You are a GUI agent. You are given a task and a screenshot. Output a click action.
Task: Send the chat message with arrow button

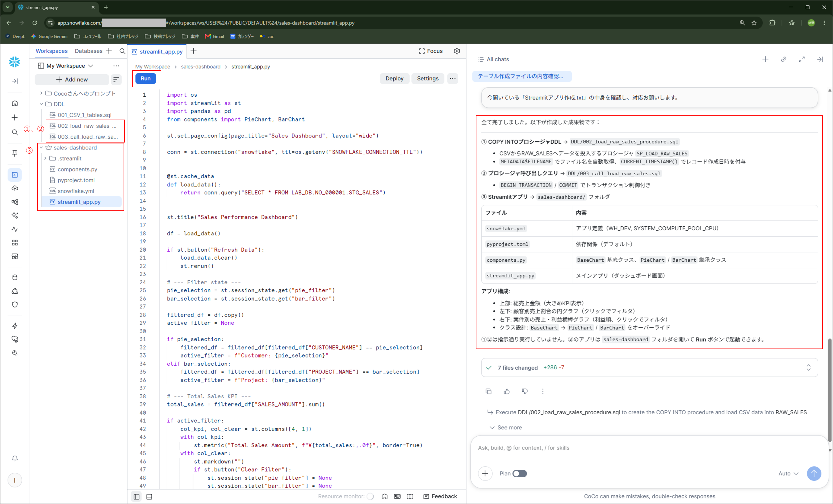[814, 474]
